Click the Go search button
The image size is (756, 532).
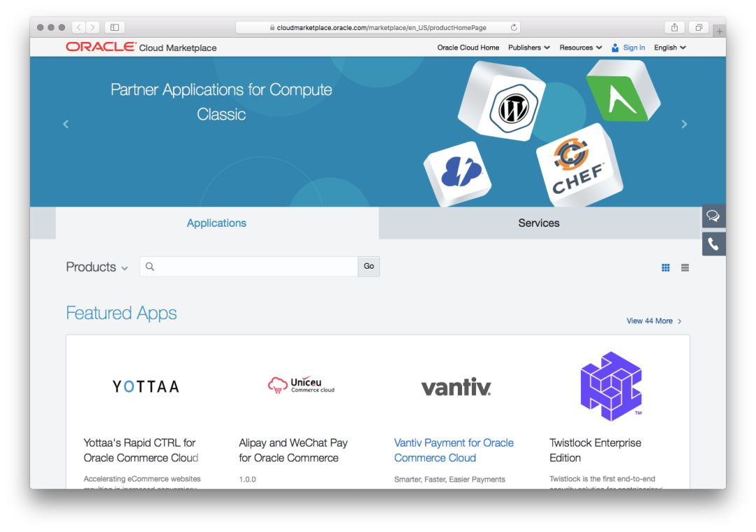tap(369, 266)
